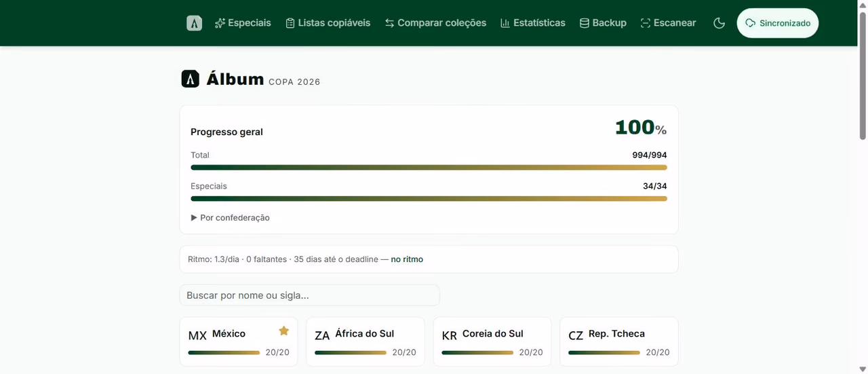Open the Estatísticas page

coord(533,23)
